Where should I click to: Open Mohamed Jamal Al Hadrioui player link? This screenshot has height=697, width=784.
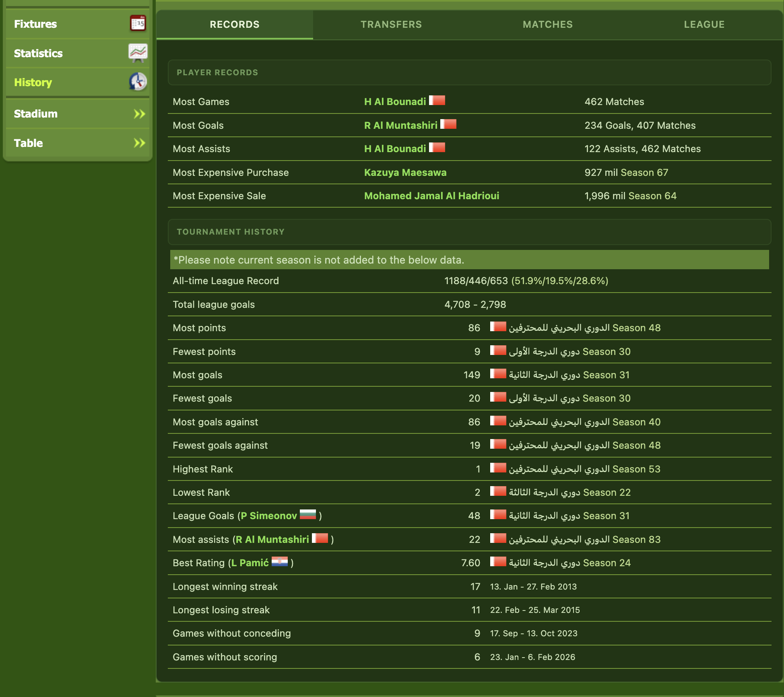pyautogui.click(x=431, y=196)
